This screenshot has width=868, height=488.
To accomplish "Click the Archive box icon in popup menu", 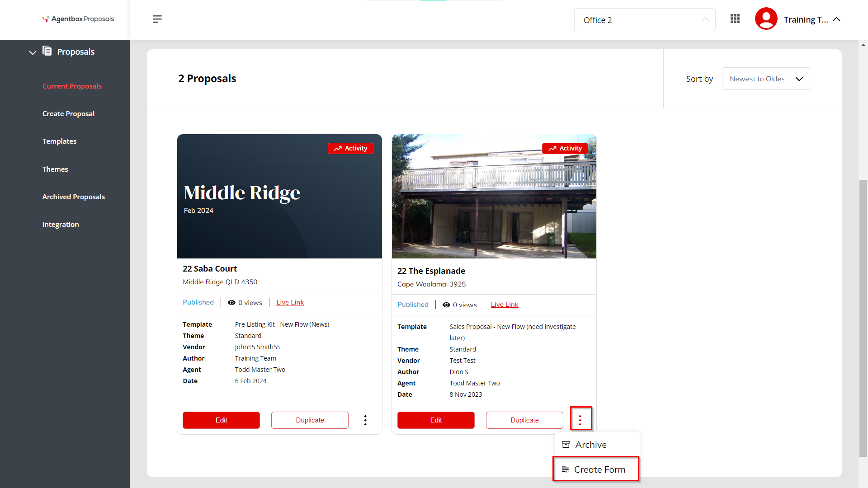I will (566, 445).
